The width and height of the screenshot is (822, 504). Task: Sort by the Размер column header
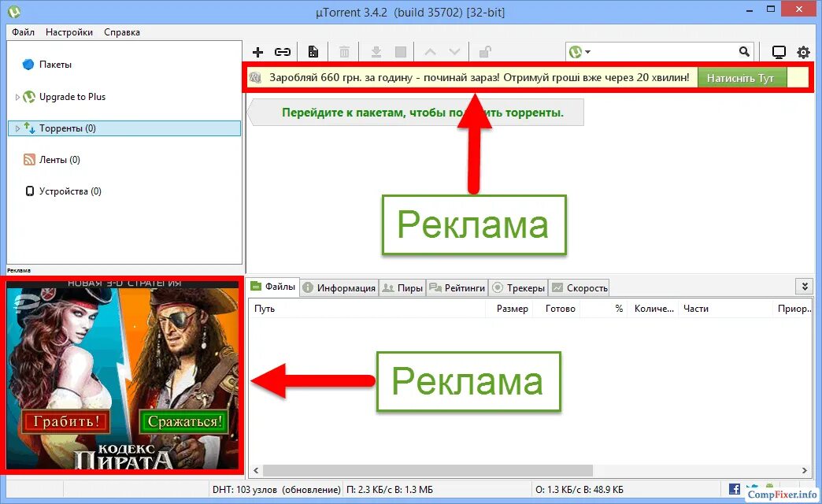click(509, 309)
